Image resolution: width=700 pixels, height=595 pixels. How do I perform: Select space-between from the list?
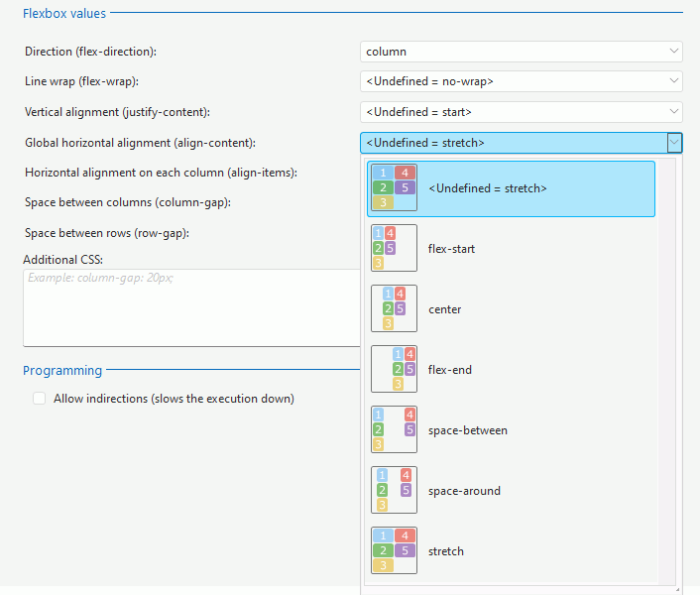(468, 430)
